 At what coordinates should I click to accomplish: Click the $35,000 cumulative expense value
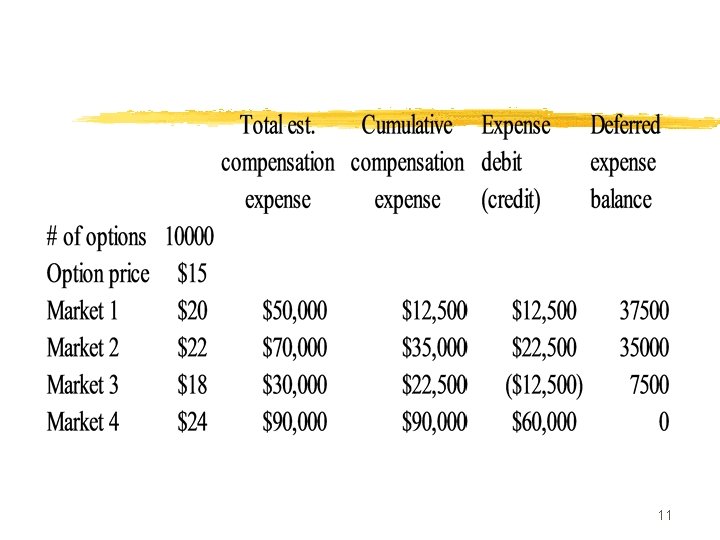pyautogui.click(x=434, y=348)
